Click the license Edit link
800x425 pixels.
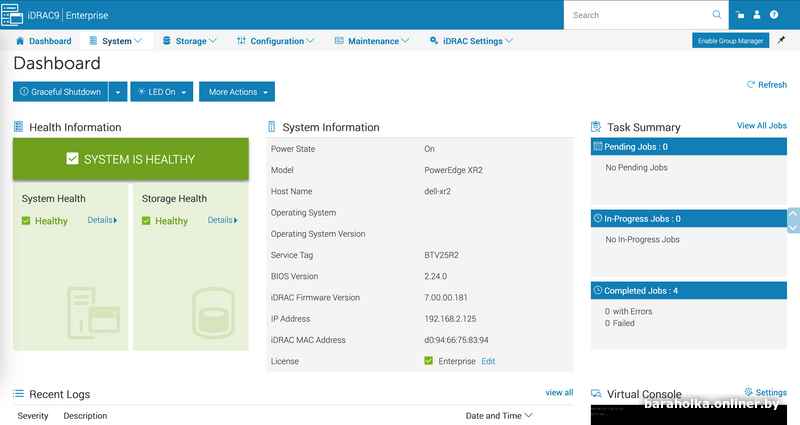[488, 361]
